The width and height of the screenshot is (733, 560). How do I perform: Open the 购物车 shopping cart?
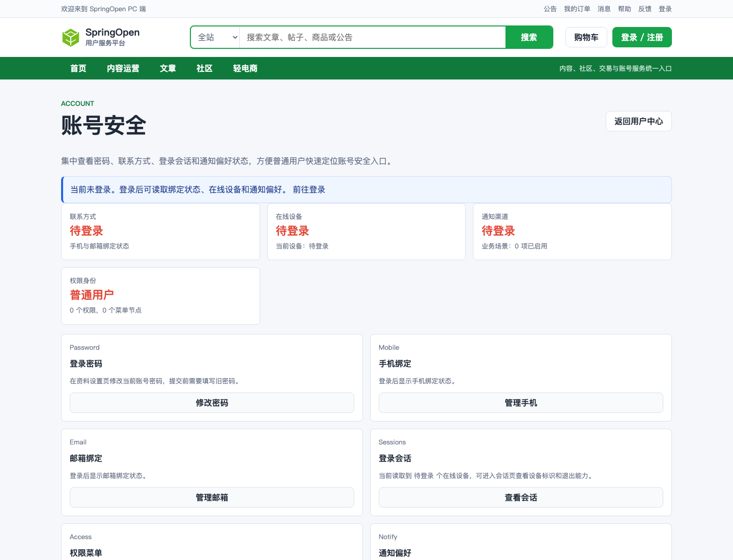[x=586, y=37]
